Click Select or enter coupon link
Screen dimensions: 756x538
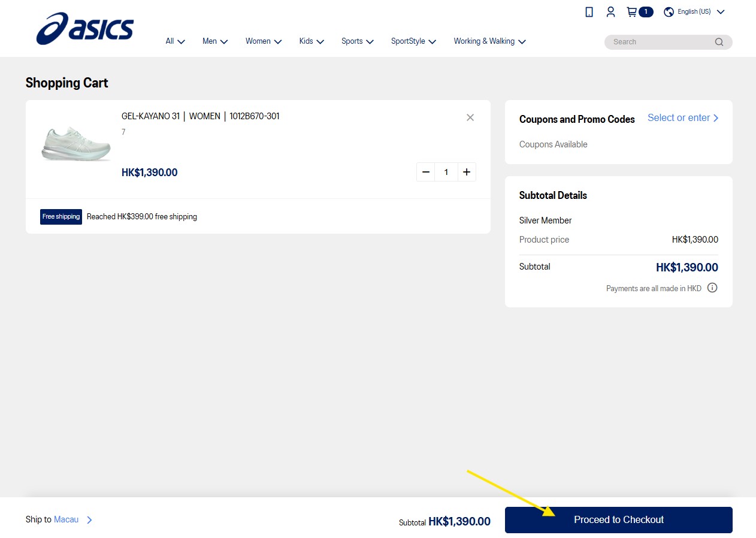[x=683, y=118]
